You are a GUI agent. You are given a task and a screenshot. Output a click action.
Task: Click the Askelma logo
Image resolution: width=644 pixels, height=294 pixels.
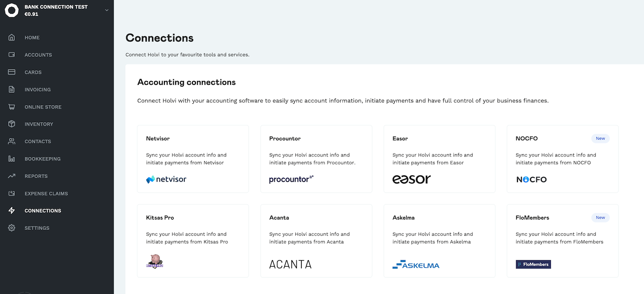pyautogui.click(x=416, y=265)
